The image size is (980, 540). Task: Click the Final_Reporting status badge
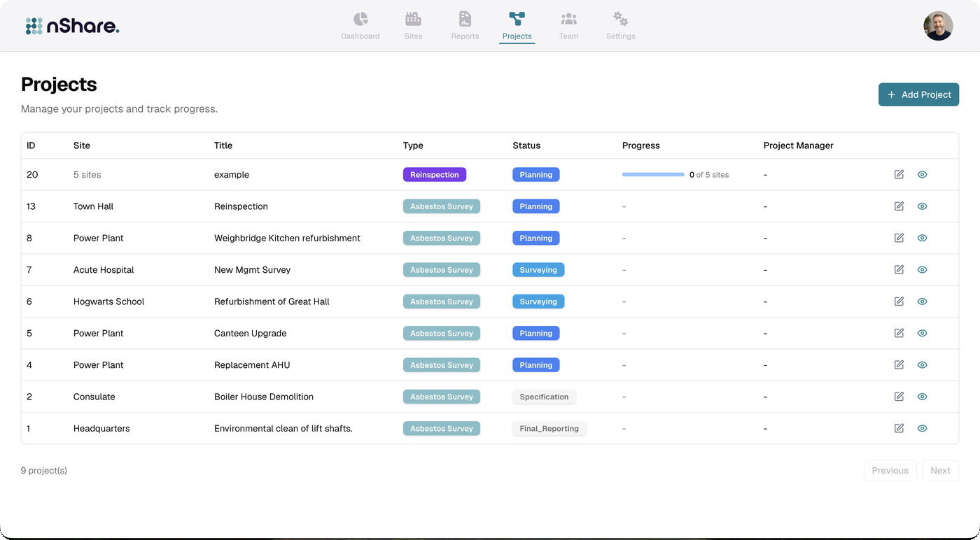[549, 428]
